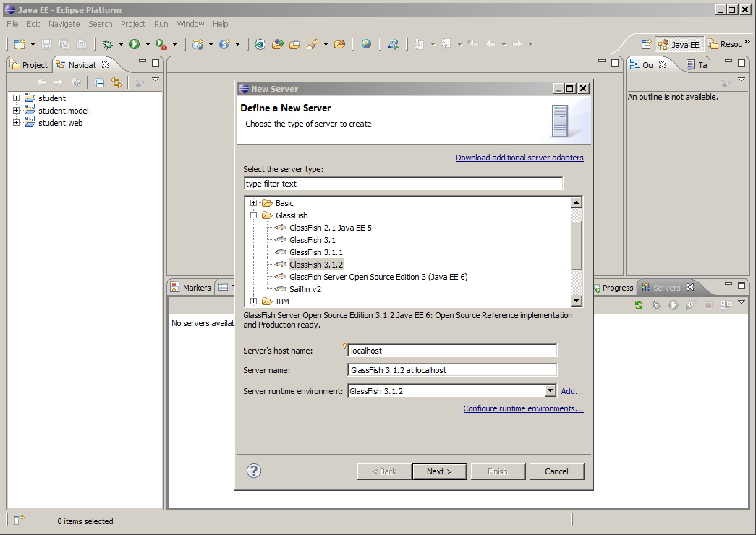
Task: Open the Navigate menu
Action: [64, 24]
